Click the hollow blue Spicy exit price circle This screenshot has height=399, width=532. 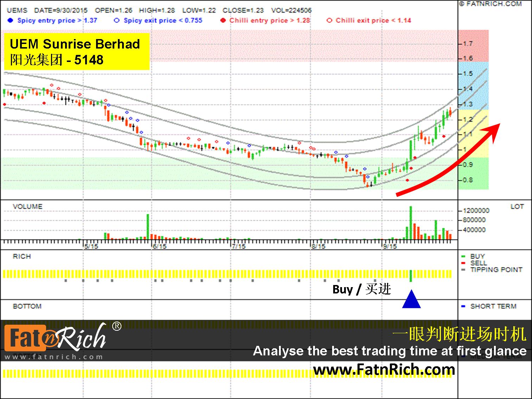116,20
